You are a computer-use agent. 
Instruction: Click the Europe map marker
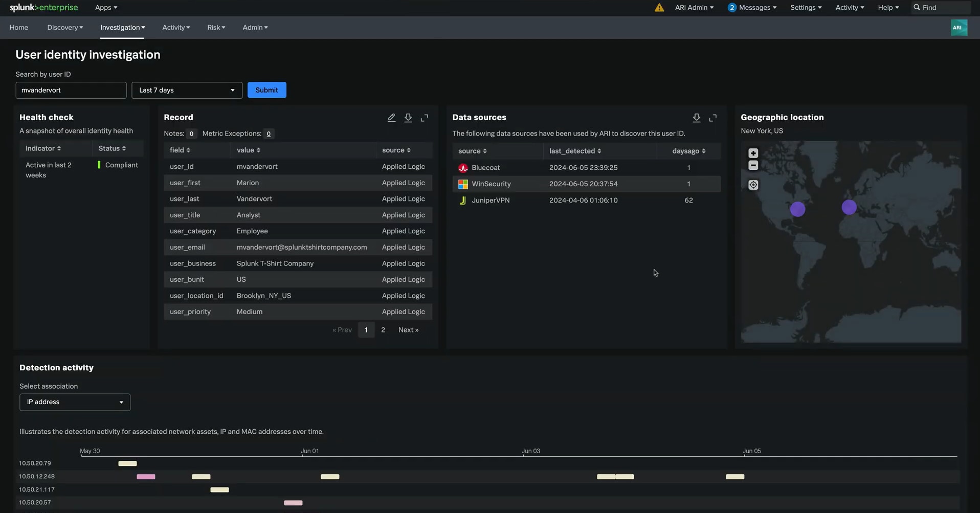pos(849,207)
